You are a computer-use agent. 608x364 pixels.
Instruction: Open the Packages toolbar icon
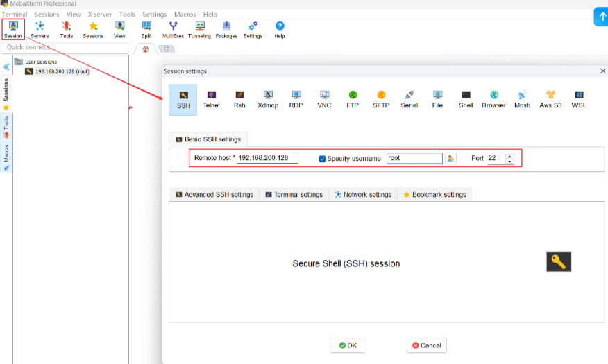pos(226,28)
